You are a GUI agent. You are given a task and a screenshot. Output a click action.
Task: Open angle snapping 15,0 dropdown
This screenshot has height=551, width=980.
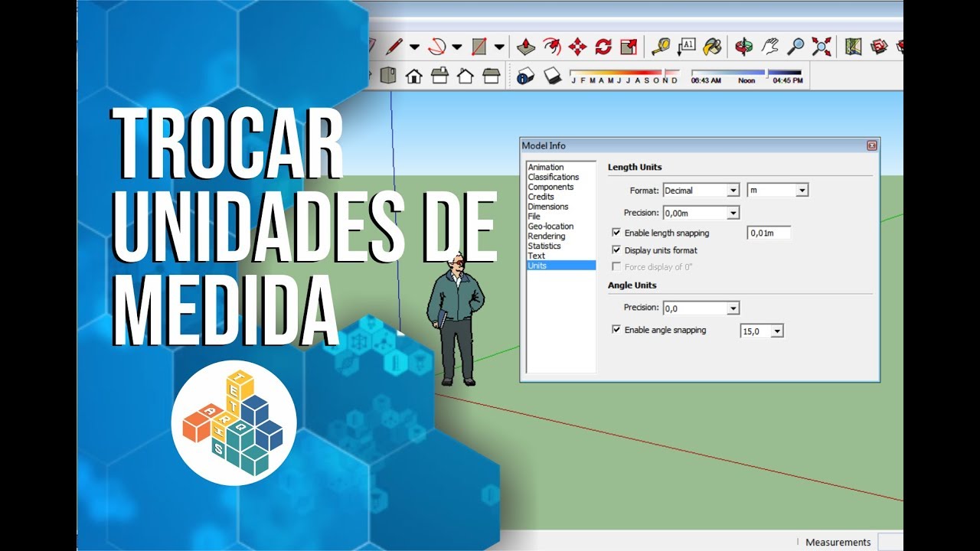tap(762, 331)
